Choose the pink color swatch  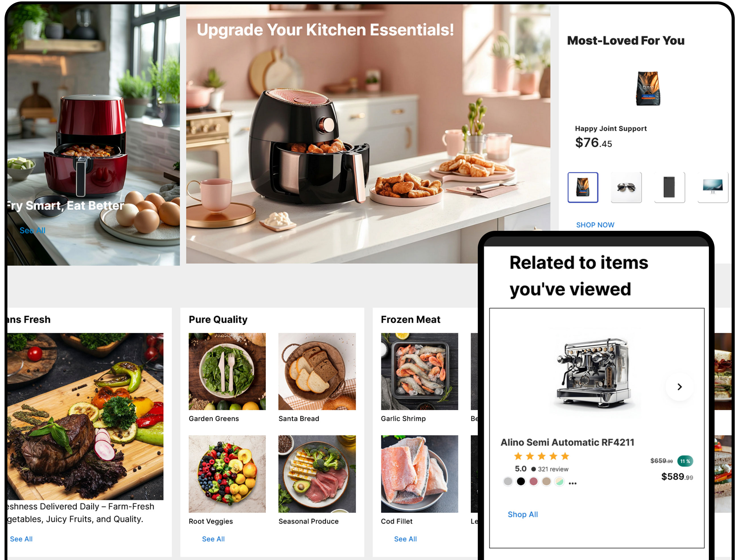click(x=534, y=482)
